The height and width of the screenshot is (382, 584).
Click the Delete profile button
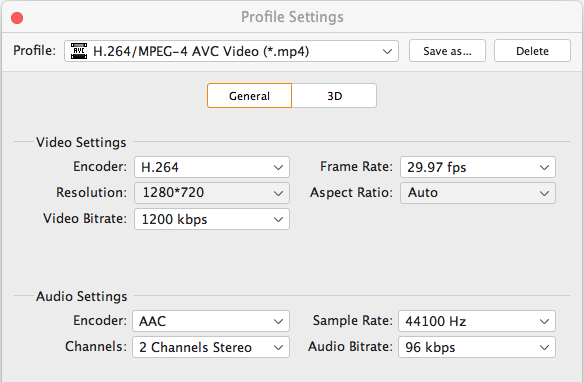(x=532, y=51)
